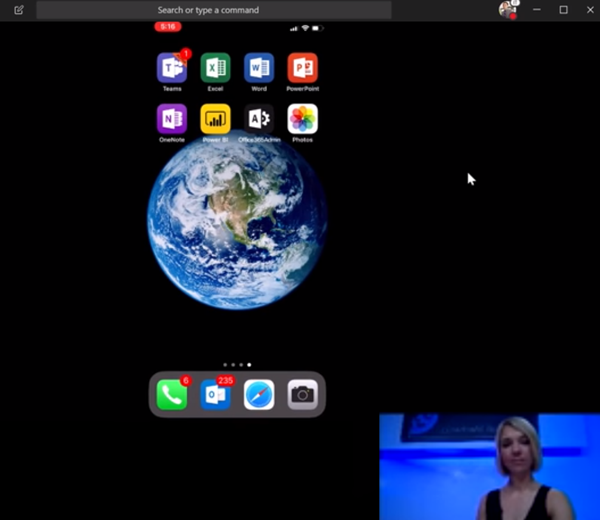Click the phone cellular signal bars icon
The height and width of the screenshot is (520, 600).
coord(294,28)
